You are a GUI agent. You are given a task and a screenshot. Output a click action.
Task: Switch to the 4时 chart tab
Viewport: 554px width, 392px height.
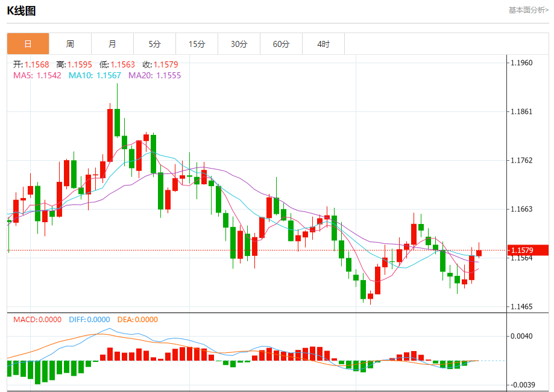(324, 44)
